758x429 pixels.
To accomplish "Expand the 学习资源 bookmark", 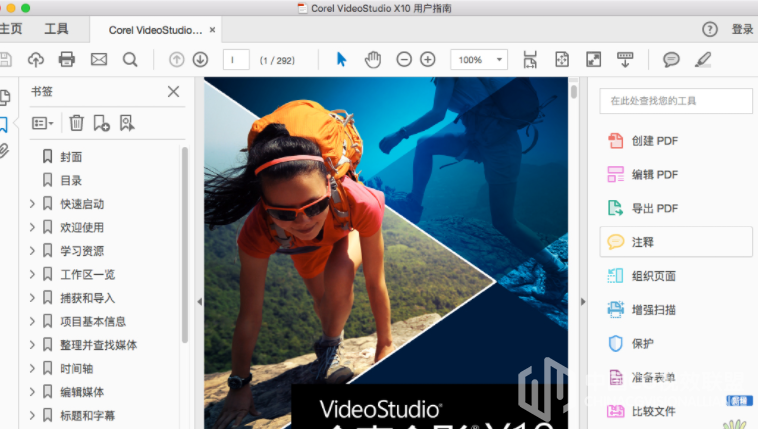I will tap(32, 251).
